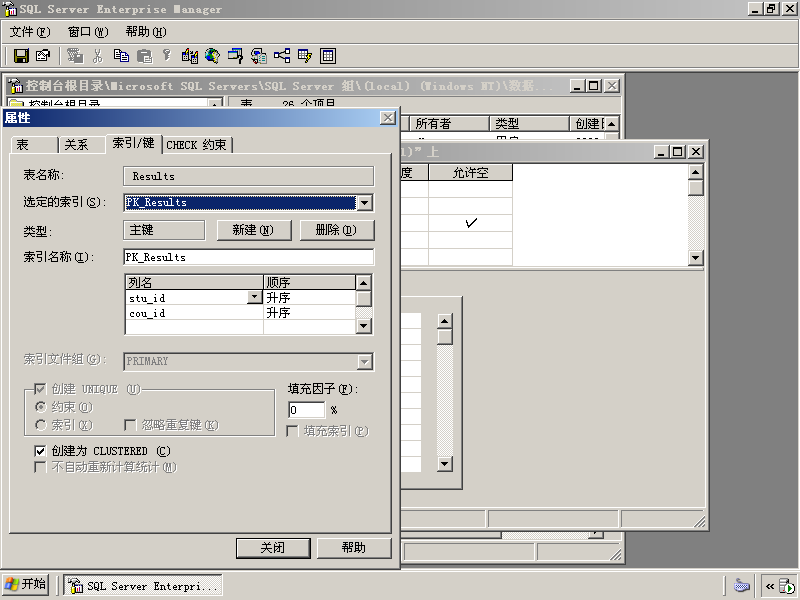Click the window with question mark icon
800x600 pixels.
click(x=235, y=56)
